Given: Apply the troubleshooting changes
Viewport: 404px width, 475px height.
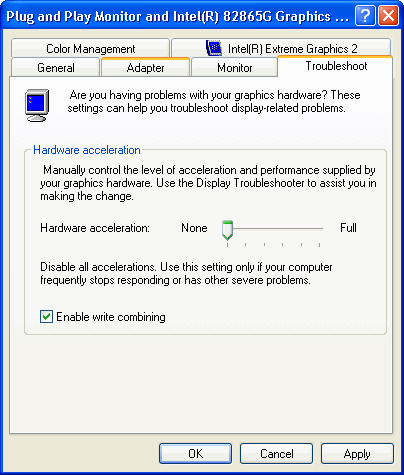Looking at the screenshot, I should point(357,453).
